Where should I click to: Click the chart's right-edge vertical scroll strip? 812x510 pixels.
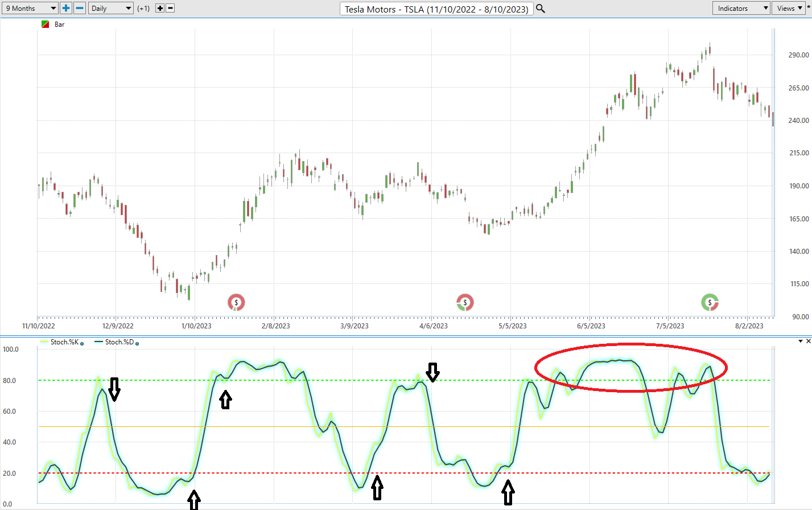pos(773,172)
